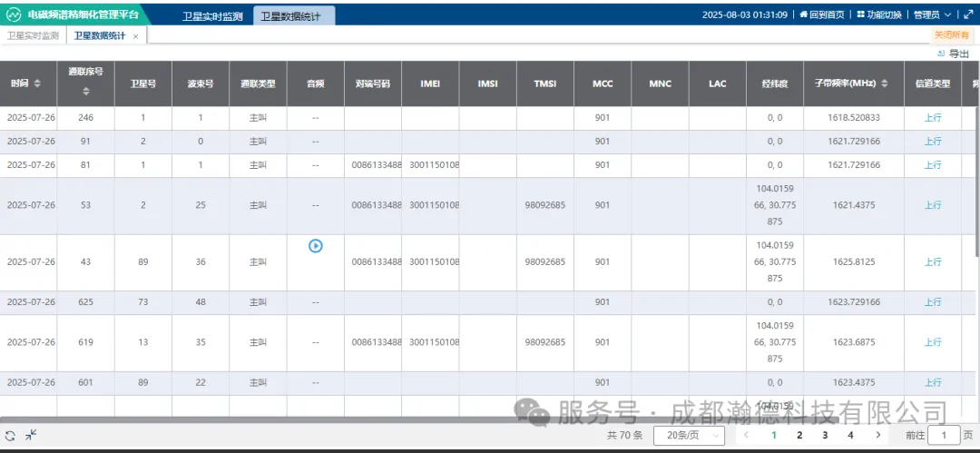The image size is (980, 453).
Task: Go to page 4
Action: [850, 435]
